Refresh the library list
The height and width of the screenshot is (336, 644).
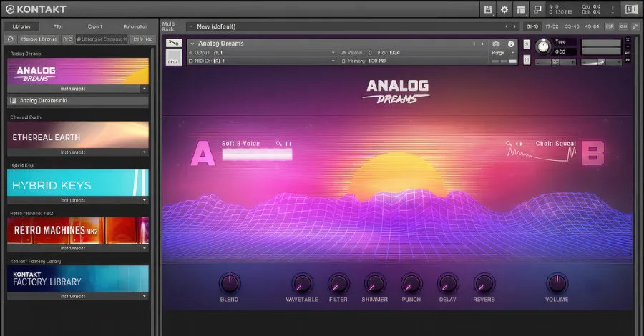pos(11,39)
